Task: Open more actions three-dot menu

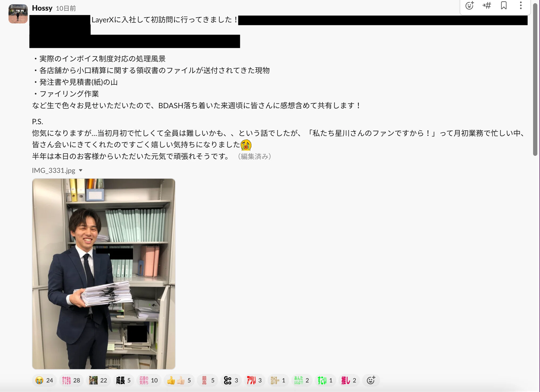Action: (521, 6)
